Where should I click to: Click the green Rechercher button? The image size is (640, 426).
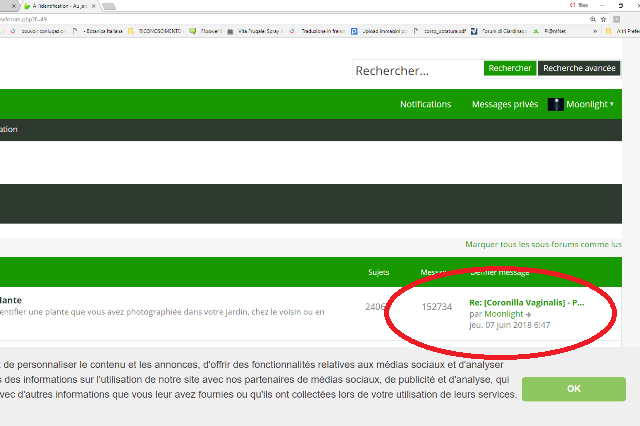pyautogui.click(x=509, y=68)
